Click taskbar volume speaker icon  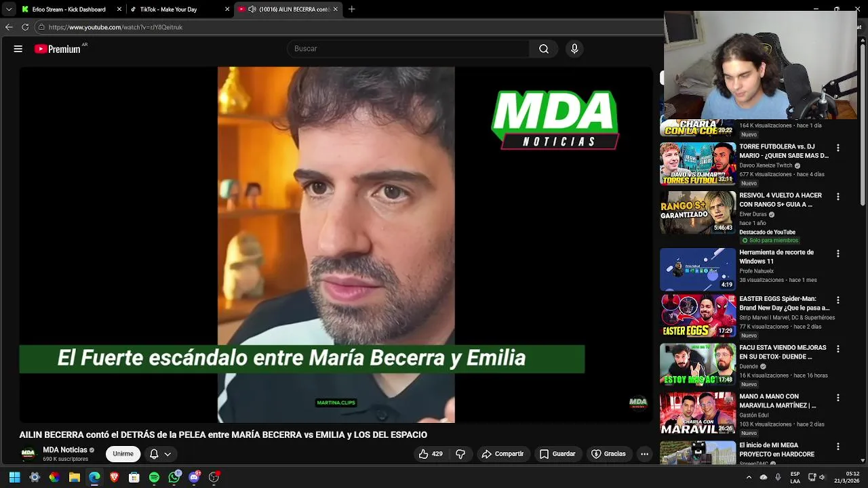(822, 477)
